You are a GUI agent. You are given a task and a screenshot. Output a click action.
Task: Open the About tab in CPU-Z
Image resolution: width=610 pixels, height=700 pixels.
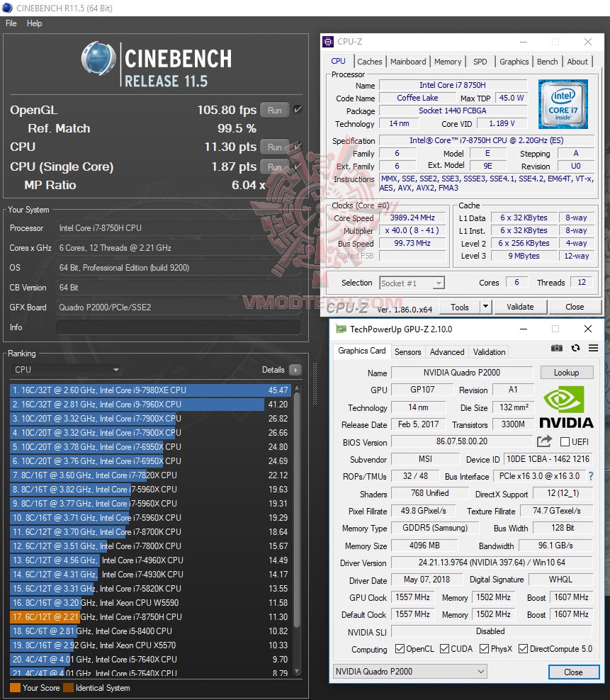pyautogui.click(x=577, y=62)
